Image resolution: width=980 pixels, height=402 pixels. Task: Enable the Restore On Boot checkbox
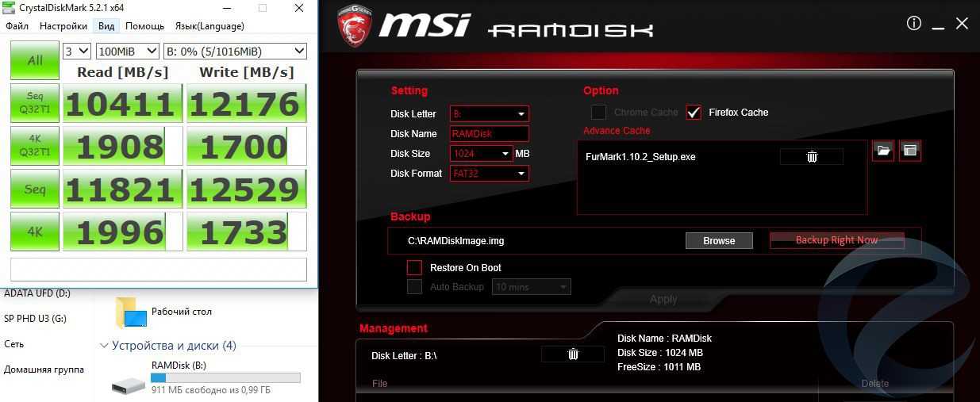point(414,268)
